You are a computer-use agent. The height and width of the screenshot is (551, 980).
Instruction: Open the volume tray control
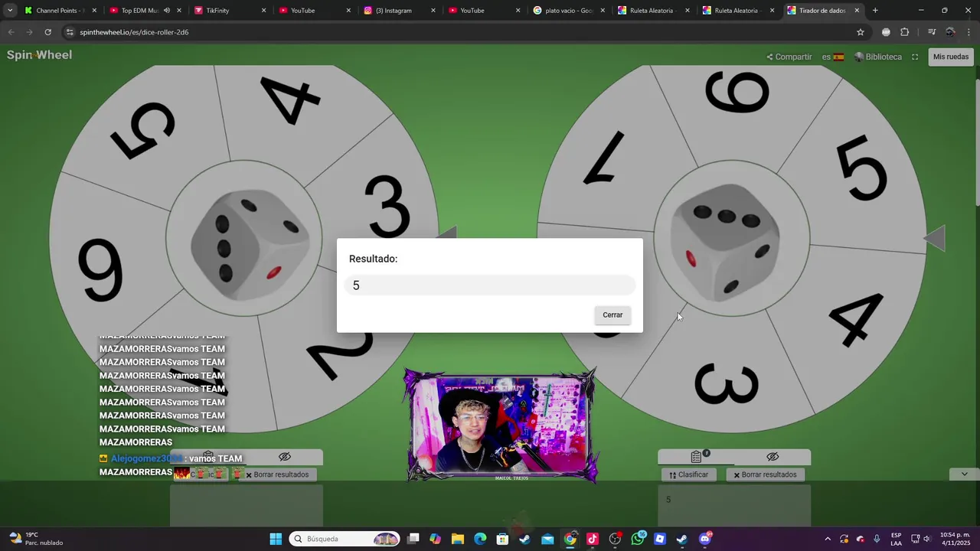[x=927, y=539]
